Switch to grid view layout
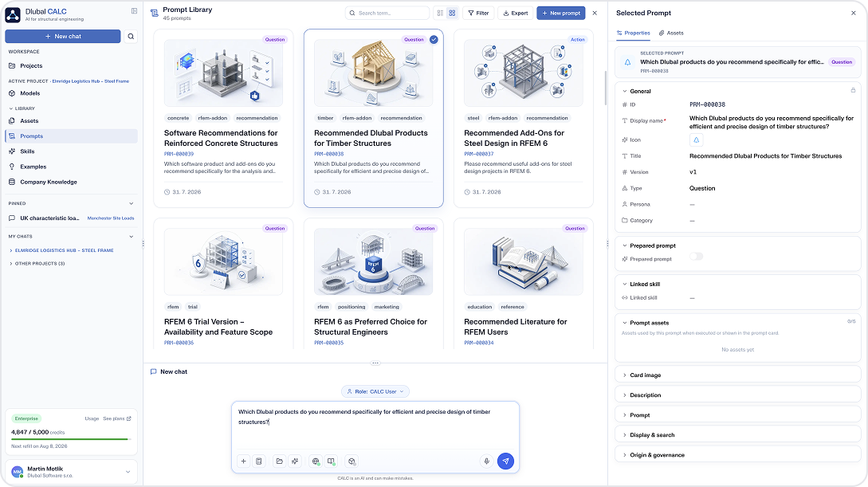Viewport: 868px width, 487px height. pos(452,13)
